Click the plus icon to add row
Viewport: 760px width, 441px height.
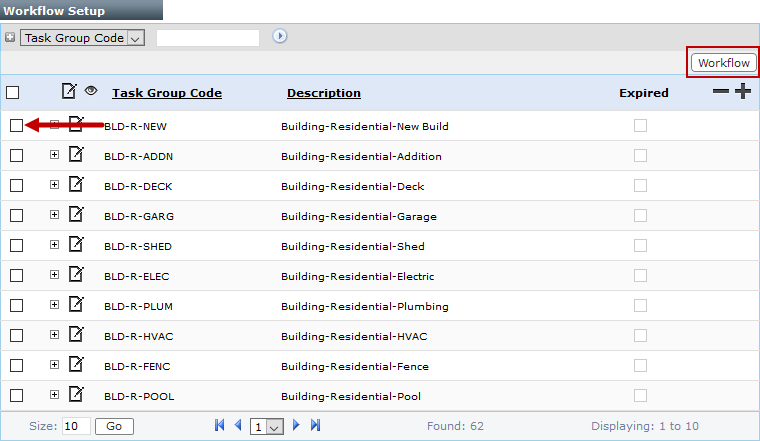(742, 92)
